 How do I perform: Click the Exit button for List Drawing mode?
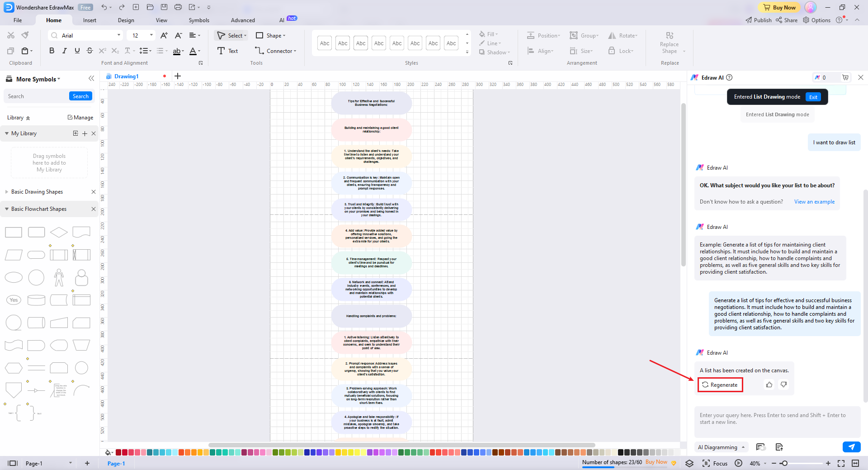pos(813,97)
